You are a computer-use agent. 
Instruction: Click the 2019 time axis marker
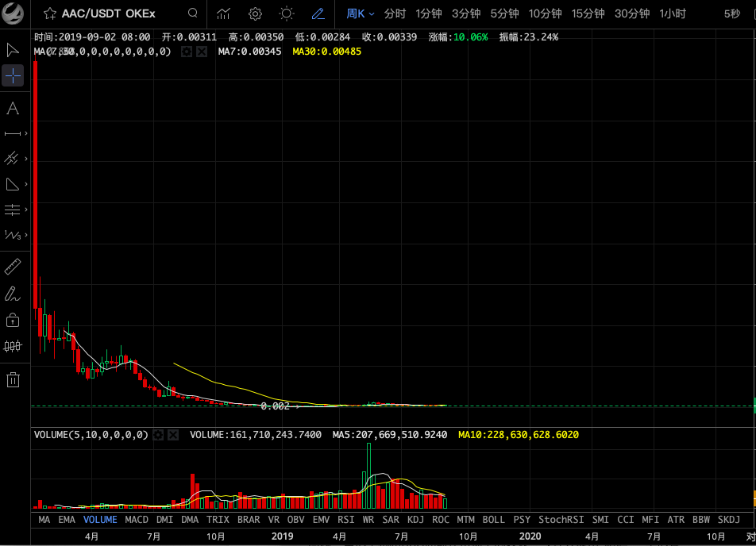[282, 536]
